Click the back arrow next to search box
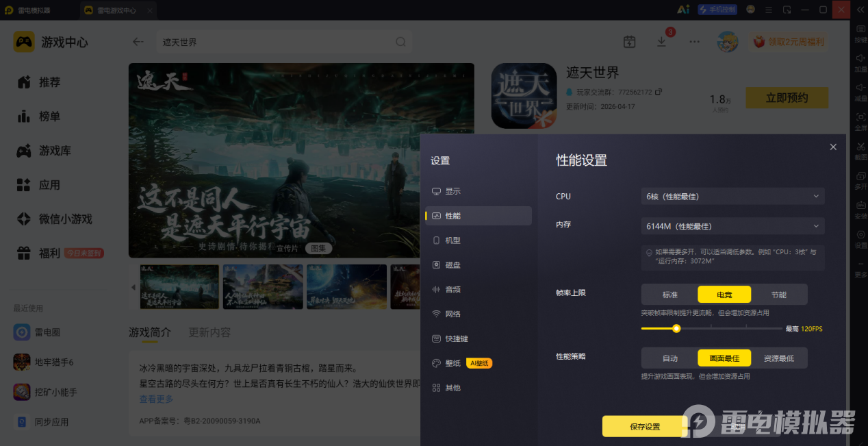 coord(138,42)
